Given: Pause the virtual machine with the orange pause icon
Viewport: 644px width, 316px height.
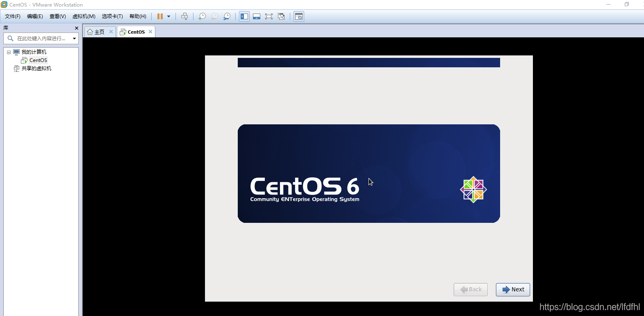Looking at the screenshot, I should [160, 16].
